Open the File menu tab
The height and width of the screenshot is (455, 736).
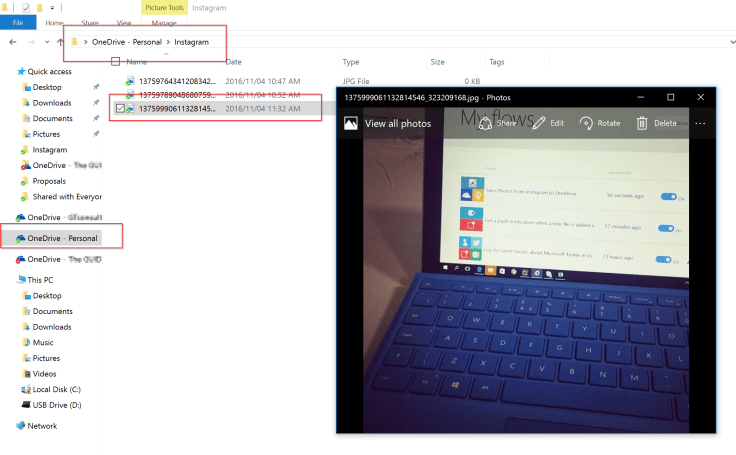pyautogui.click(x=18, y=21)
